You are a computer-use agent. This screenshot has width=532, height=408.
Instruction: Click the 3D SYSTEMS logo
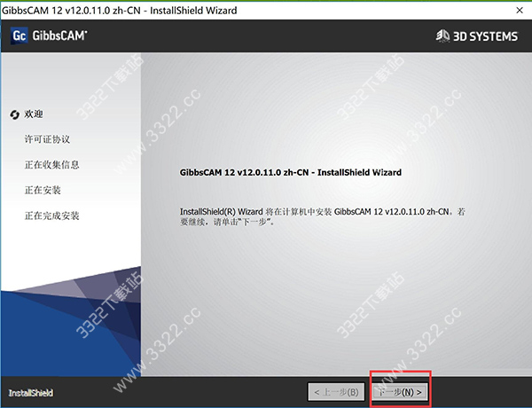pos(477,36)
